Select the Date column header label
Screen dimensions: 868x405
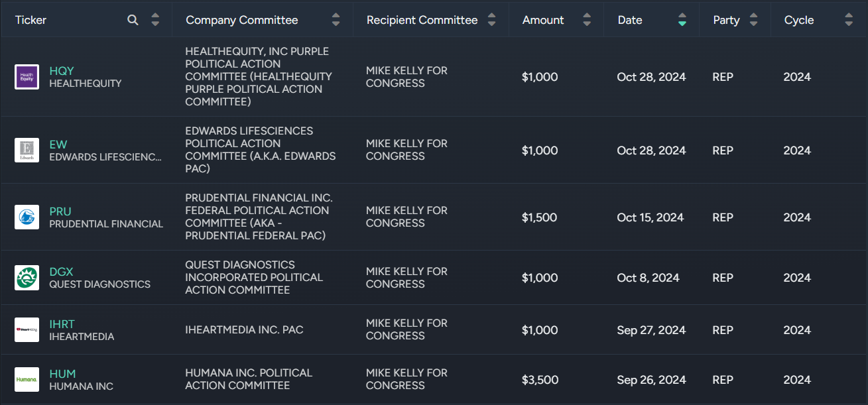[630, 20]
